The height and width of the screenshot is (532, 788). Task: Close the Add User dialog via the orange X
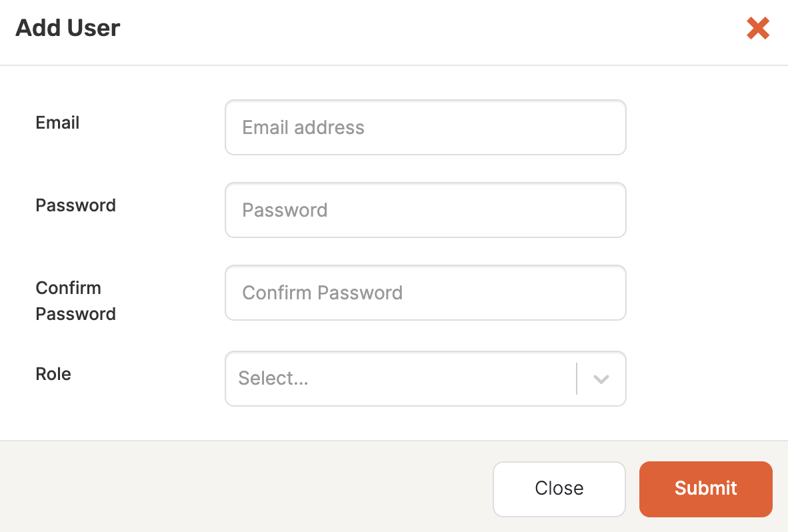pos(758,28)
